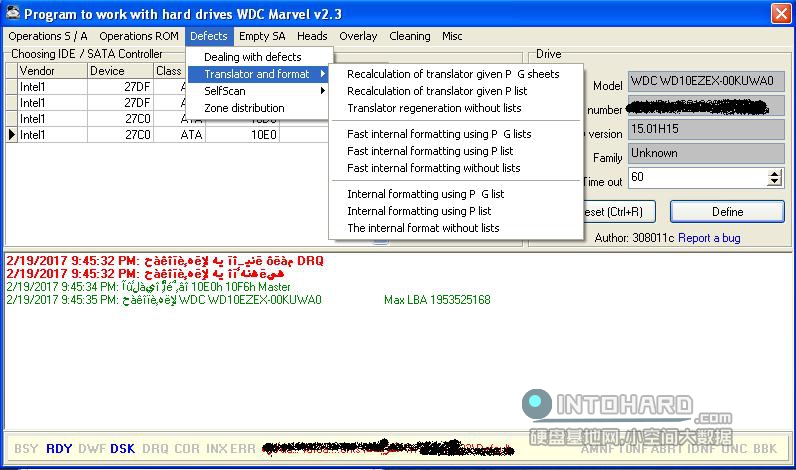
Task: Click the Max LBA 1953525168 log text
Action: [x=437, y=300]
